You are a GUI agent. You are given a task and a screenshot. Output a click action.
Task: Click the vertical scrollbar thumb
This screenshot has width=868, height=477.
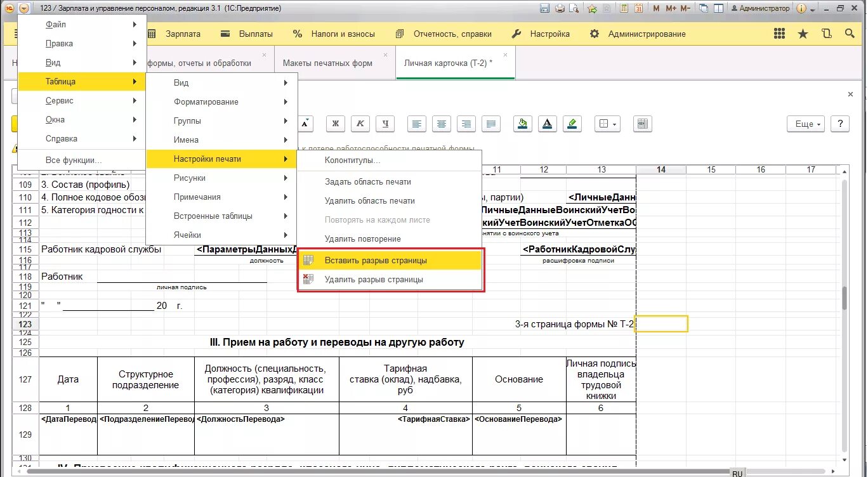tap(844, 298)
